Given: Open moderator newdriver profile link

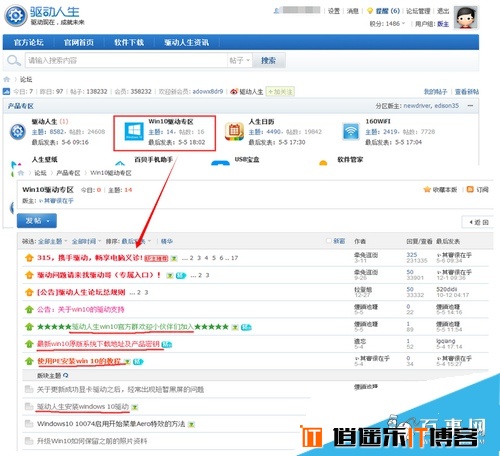Looking at the screenshot, I should [x=417, y=106].
